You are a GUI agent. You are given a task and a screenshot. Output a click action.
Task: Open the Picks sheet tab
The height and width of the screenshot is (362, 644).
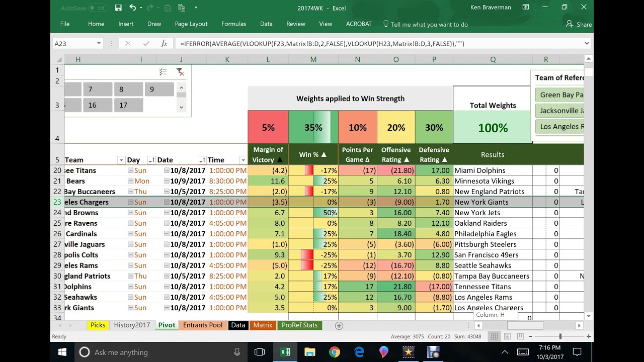tap(98, 325)
